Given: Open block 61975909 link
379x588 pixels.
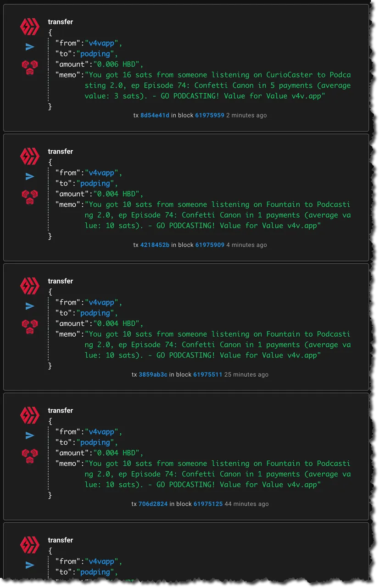Looking at the screenshot, I should point(210,245).
